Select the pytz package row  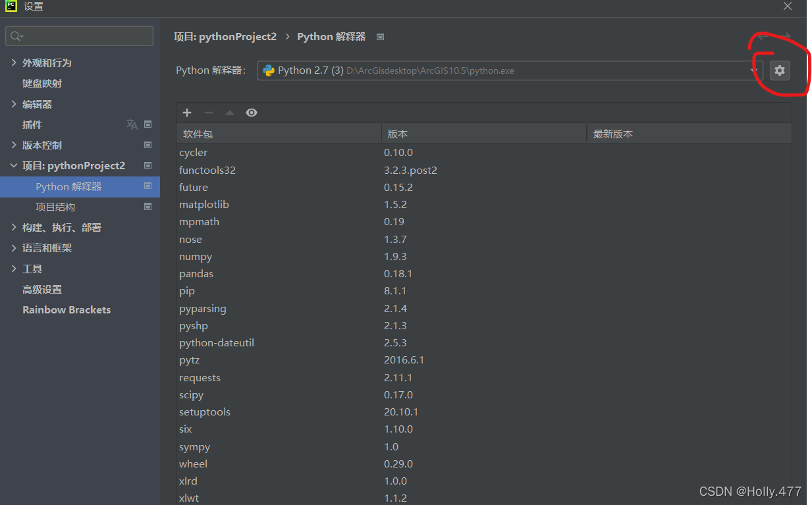[x=484, y=359]
